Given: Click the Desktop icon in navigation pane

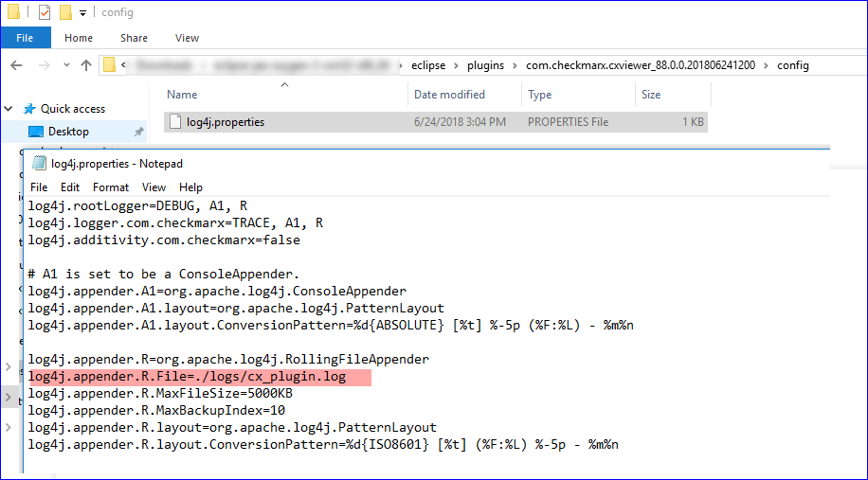Looking at the screenshot, I should pyautogui.click(x=36, y=132).
